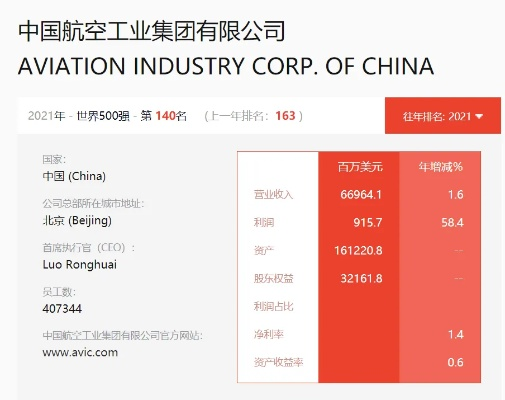Click the 营业收入 row label
Screen dimensions: 505x400
[x=273, y=194]
